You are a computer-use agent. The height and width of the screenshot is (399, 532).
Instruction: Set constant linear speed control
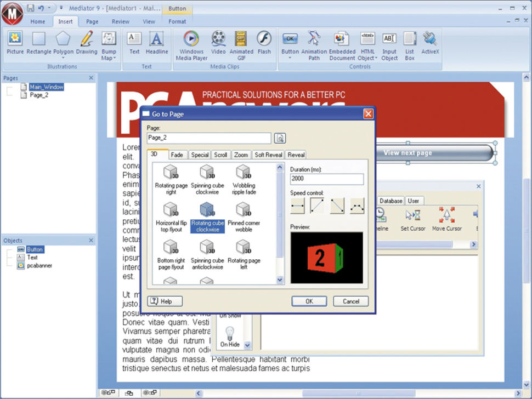point(298,206)
